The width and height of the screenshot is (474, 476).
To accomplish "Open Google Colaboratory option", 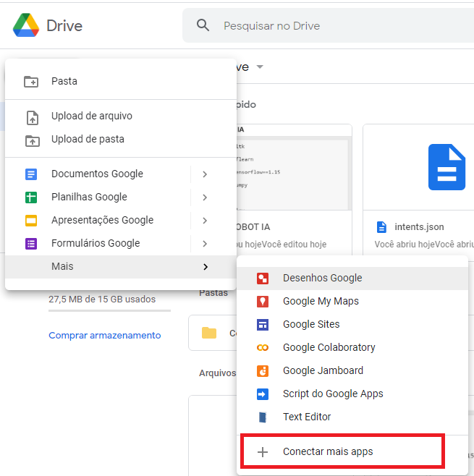I will pos(352,347).
